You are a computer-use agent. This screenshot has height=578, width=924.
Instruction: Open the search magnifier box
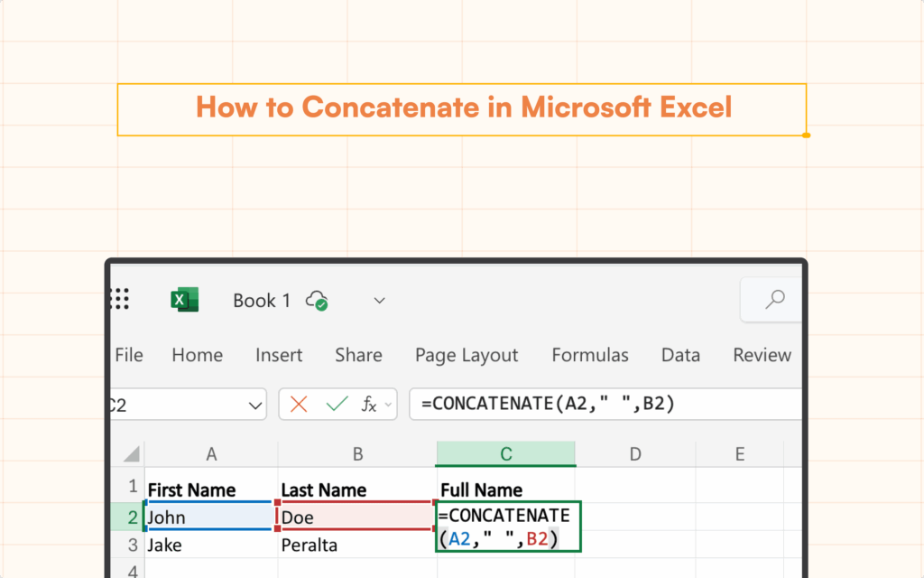tap(773, 300)
